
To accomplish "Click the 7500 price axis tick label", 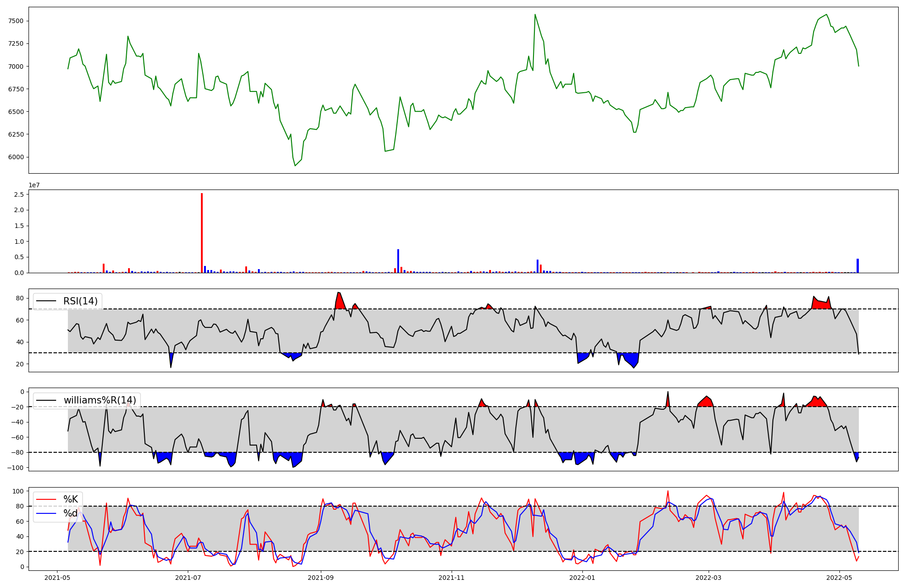I will click(16, 21).
